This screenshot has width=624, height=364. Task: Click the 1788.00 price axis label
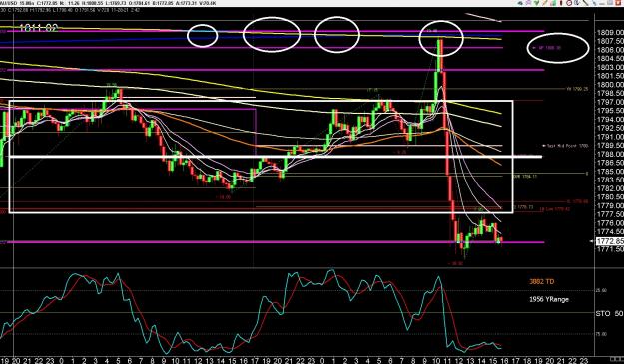610,155
